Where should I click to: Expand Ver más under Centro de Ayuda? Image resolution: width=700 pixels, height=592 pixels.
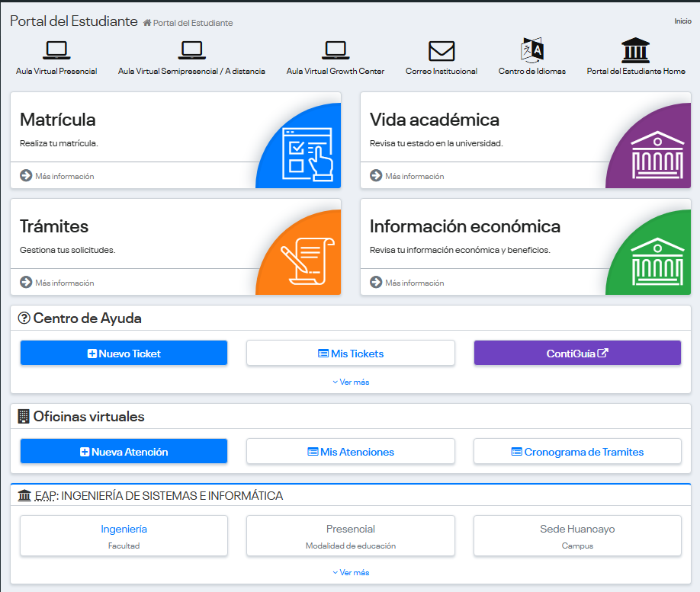point(351,382)
